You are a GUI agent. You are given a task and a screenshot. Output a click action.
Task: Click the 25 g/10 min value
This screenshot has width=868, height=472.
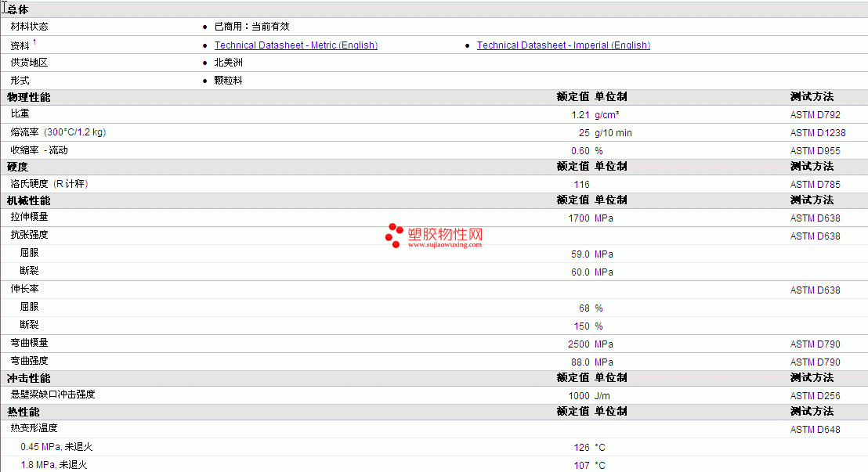click(x=605, y=133)
